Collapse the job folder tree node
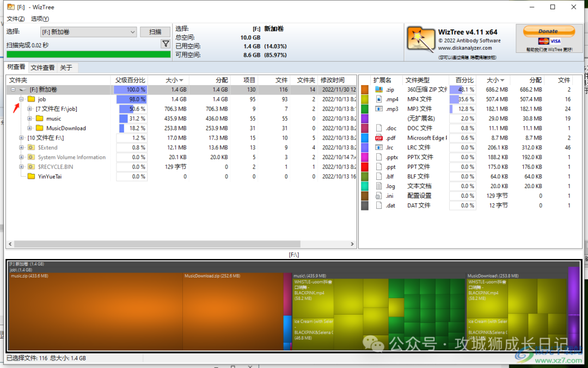This screenshot has height=368, width=588. click(21, 99)
